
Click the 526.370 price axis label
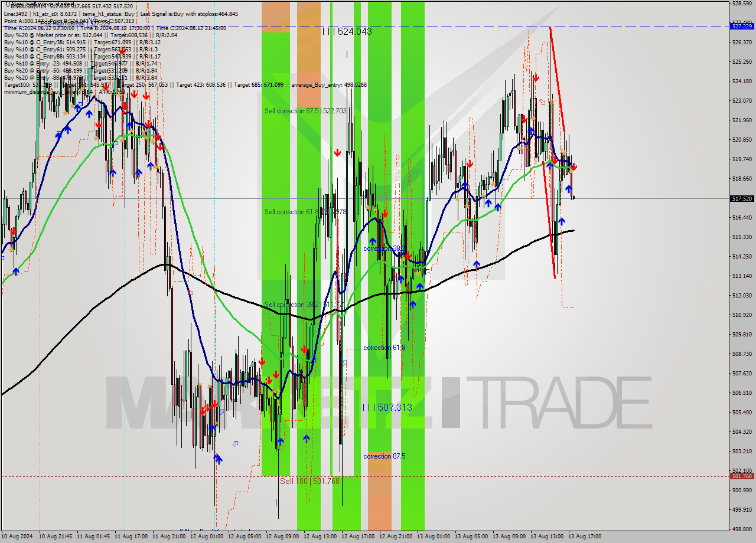click(x=742, y=42)
